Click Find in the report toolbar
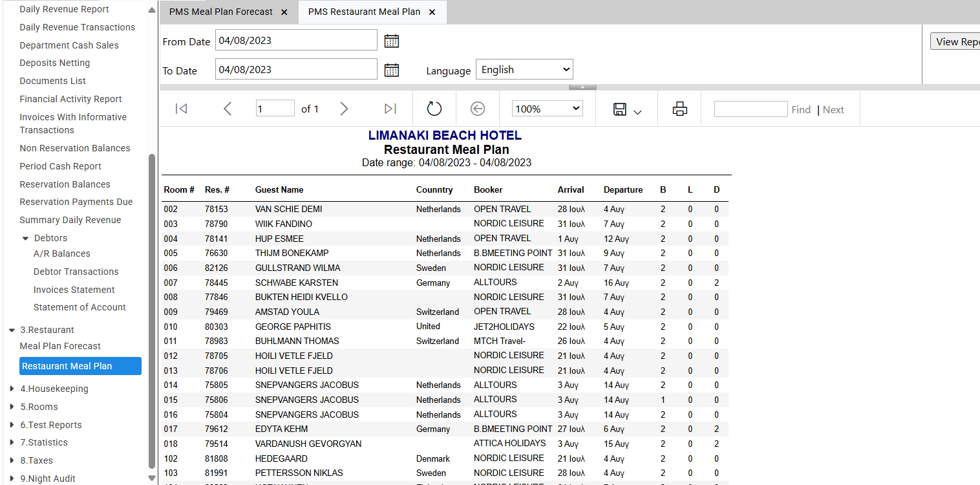The width and height of the screenshot is (980, 485). click(x=801, y=110)
